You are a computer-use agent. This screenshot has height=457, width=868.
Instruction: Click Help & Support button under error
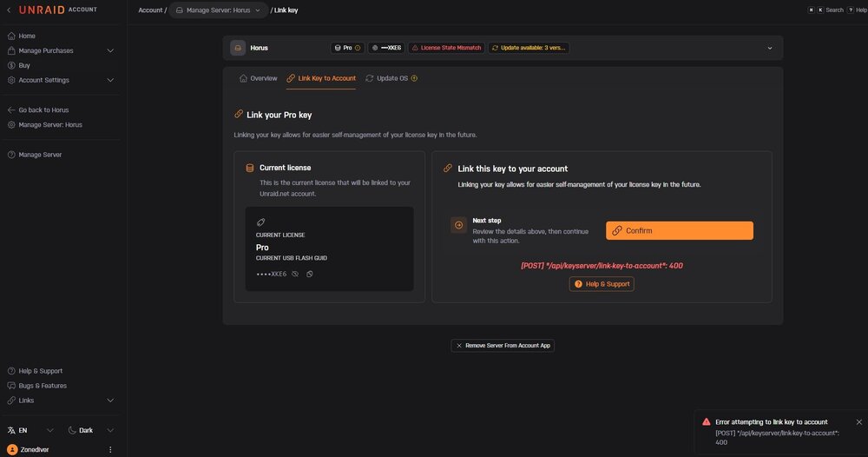click(x=602, y=284)
